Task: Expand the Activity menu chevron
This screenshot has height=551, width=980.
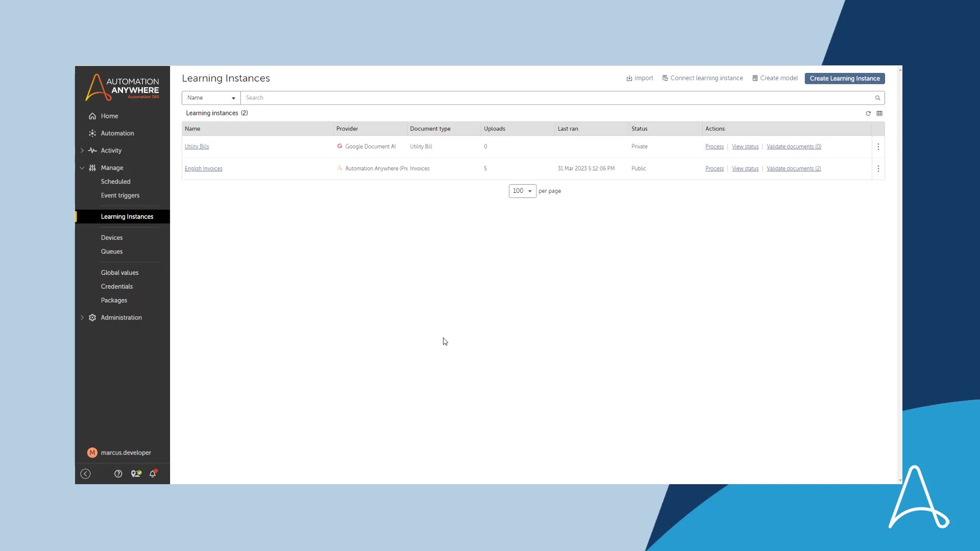Action: click(x=82, y=151)
